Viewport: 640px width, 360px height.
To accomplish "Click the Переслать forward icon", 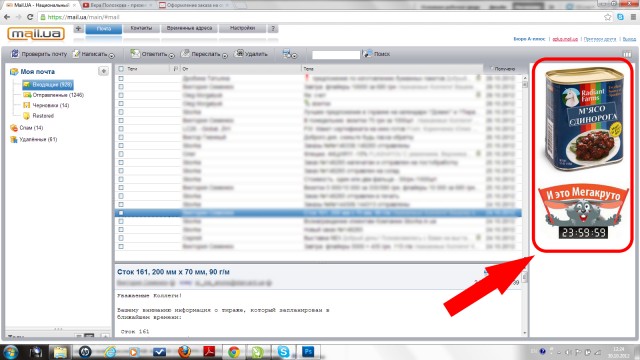I will coord(185,53).
